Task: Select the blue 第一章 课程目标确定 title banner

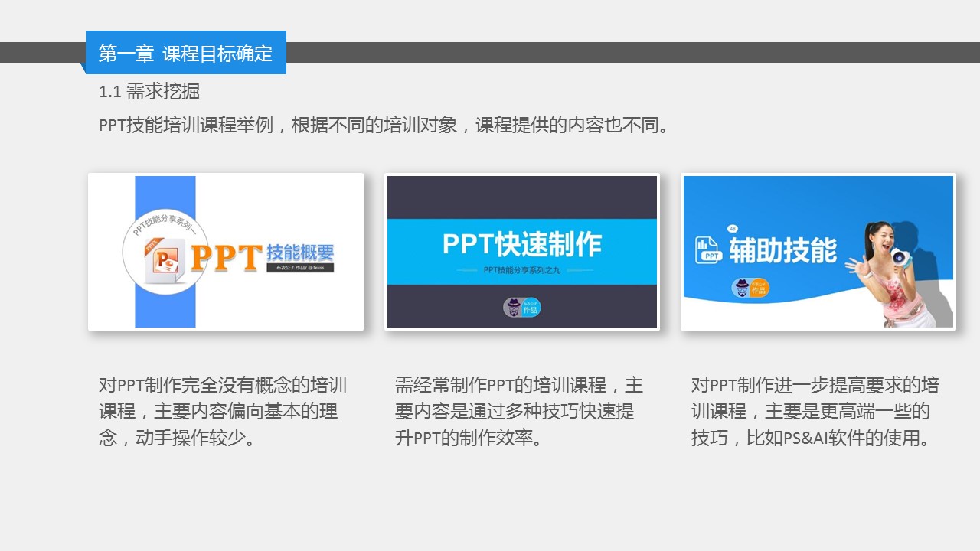Action: [186, 53]
